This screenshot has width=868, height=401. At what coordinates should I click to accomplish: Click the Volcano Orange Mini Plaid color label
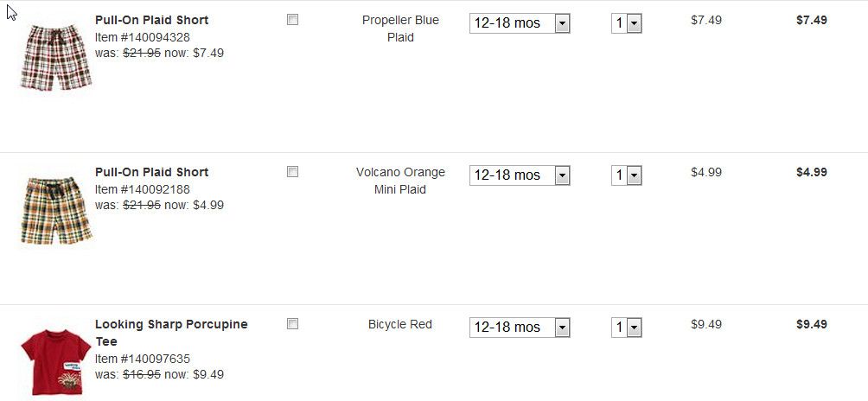pyautogui.click(x=400, y=181)
